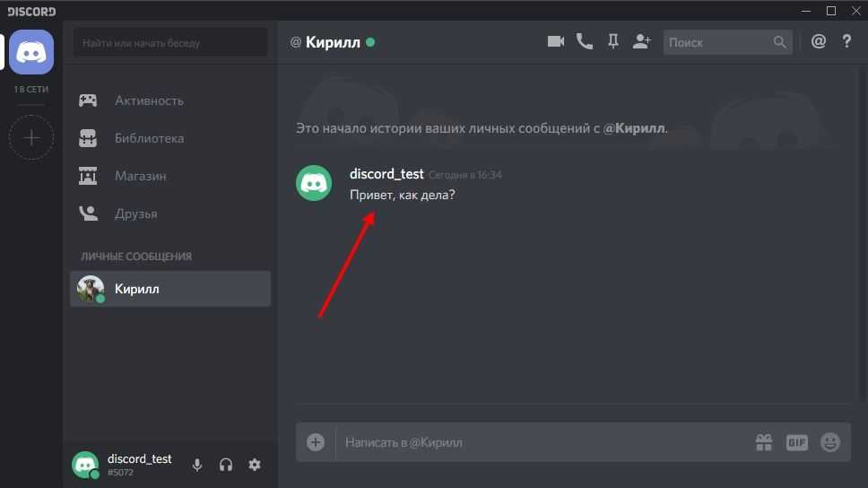Add friends to this DM

641,42
